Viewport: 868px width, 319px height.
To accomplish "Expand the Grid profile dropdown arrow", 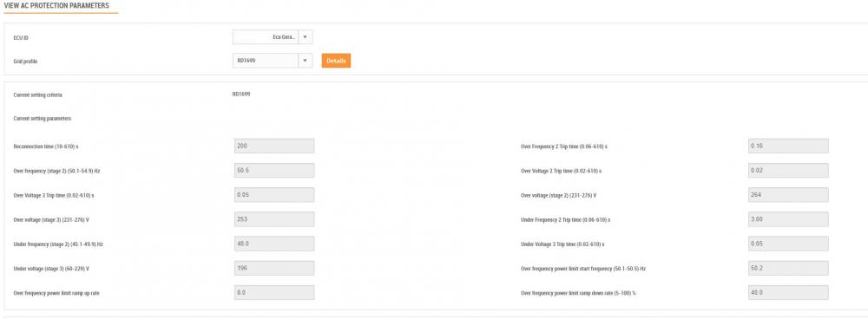I will click(305, 61).
